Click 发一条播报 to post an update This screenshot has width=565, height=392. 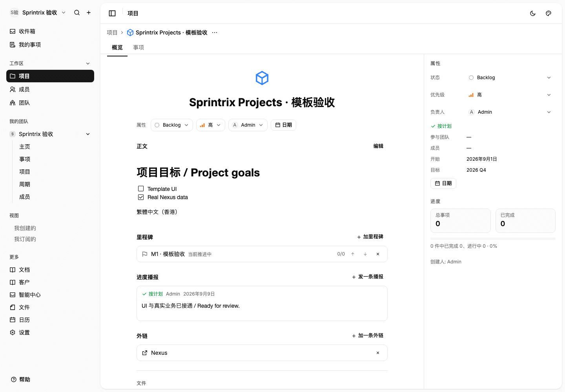click(368, 277)
